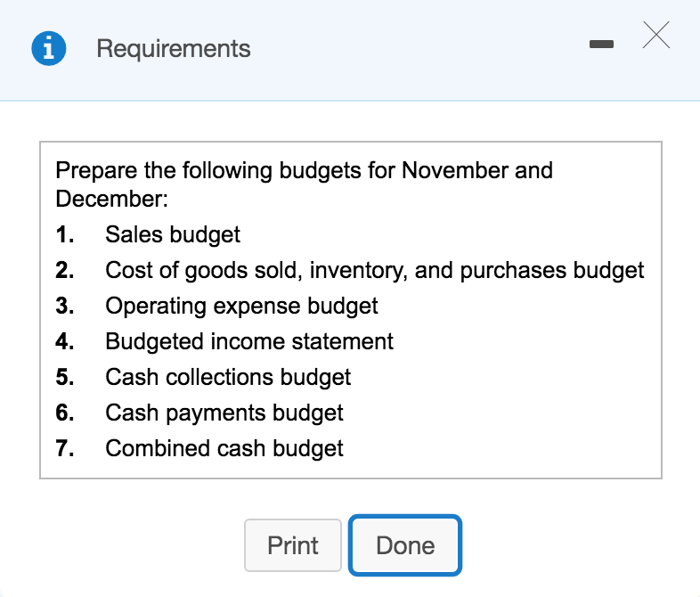Screen dimensions: 700x597
Task: Click the bold number 3 list marker
Action: [64, 306]
